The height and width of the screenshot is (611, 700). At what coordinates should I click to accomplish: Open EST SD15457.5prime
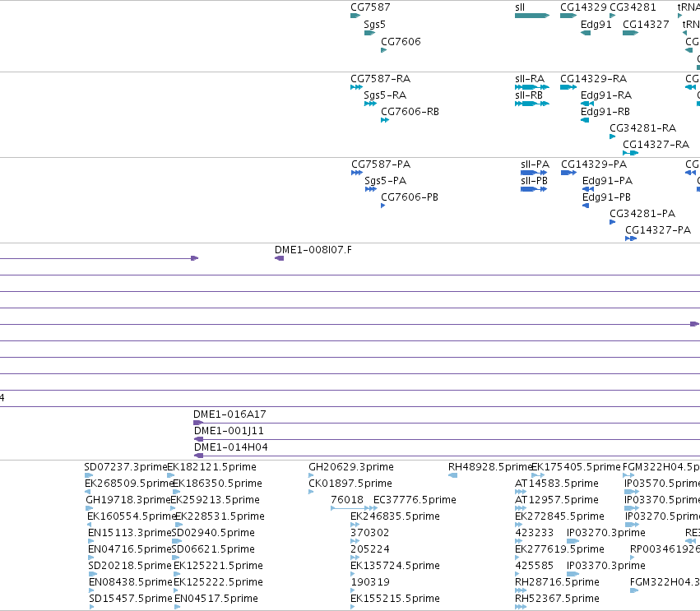pos(130,599)
